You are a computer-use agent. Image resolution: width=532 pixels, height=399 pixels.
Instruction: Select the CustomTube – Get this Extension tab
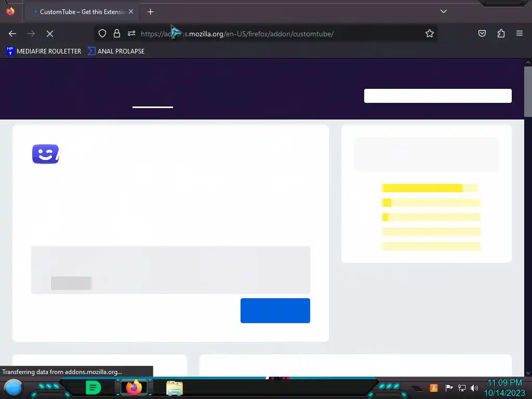click(83, 12)
